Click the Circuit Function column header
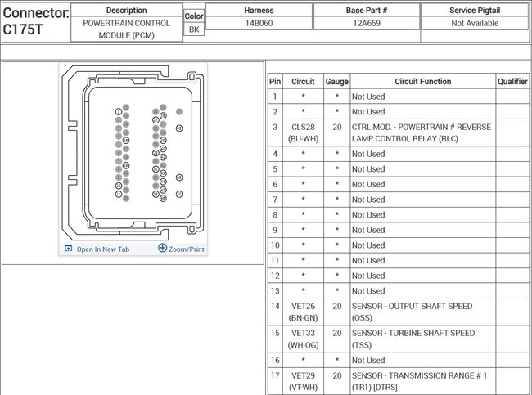 tap(423, 82)
